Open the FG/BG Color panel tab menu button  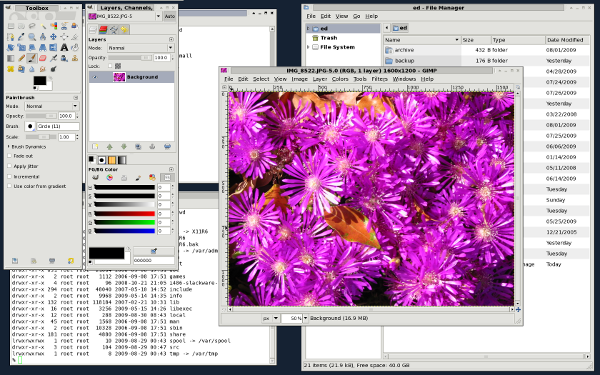(x=171, y=169)
